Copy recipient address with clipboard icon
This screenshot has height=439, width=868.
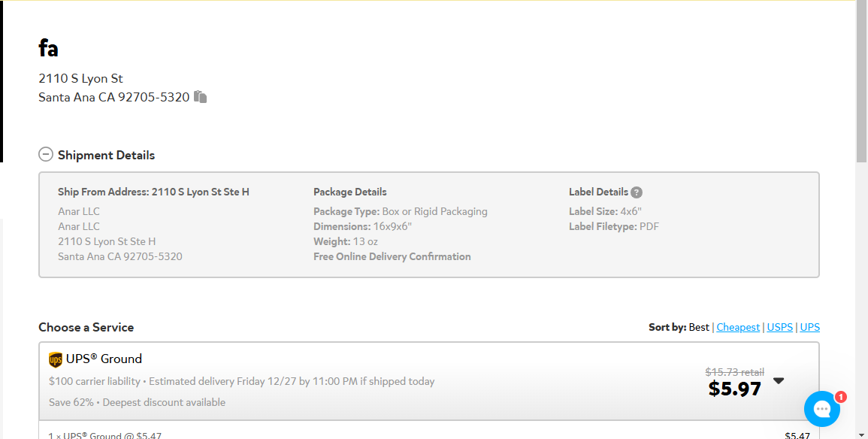(200, 97)
